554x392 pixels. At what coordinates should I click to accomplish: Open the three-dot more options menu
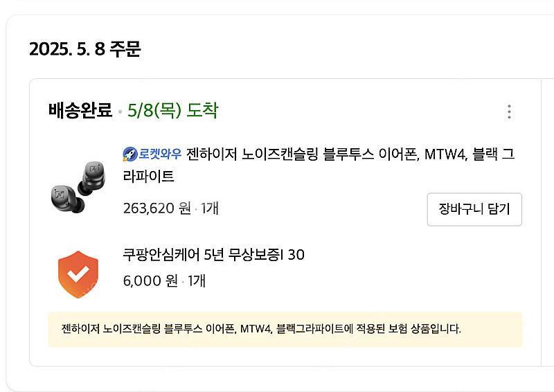(509, 112)
